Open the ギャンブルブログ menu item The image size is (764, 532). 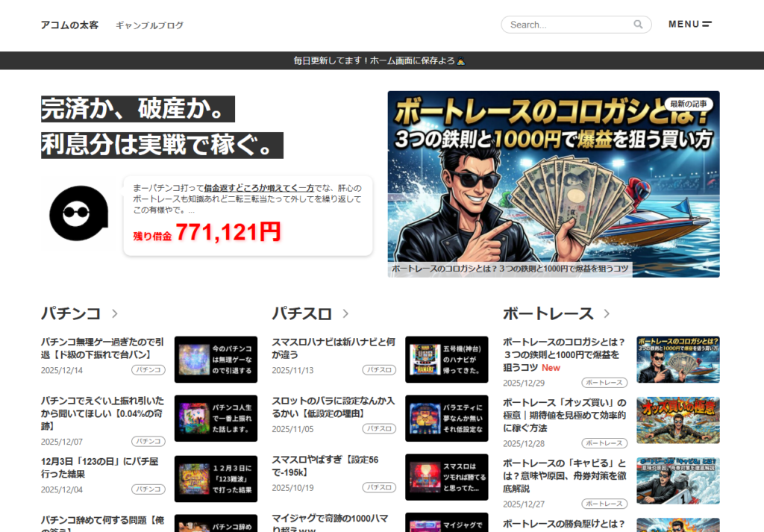149,25
